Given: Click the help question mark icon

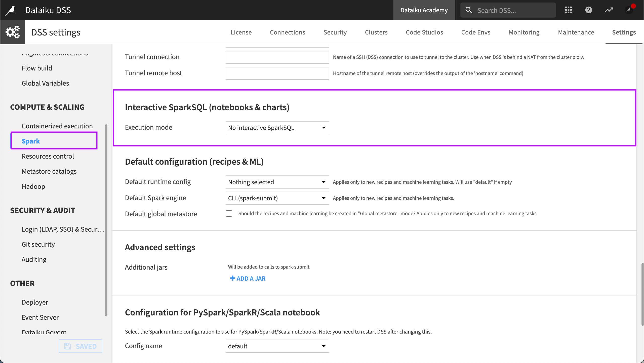Looking at the screenshot, I should click(589, 10).
